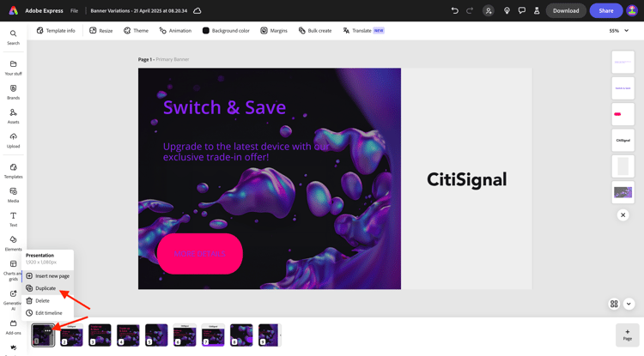644x356 pixels.
Task: Open the Search panel in sidebar
Action: coord(13,37)
